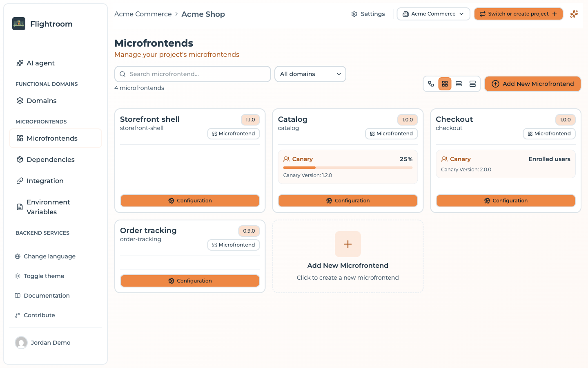The height and width of the screenshot is (368, 588).
Task: Focus the Search microfrontend field
Action: (x=193, y=74)
